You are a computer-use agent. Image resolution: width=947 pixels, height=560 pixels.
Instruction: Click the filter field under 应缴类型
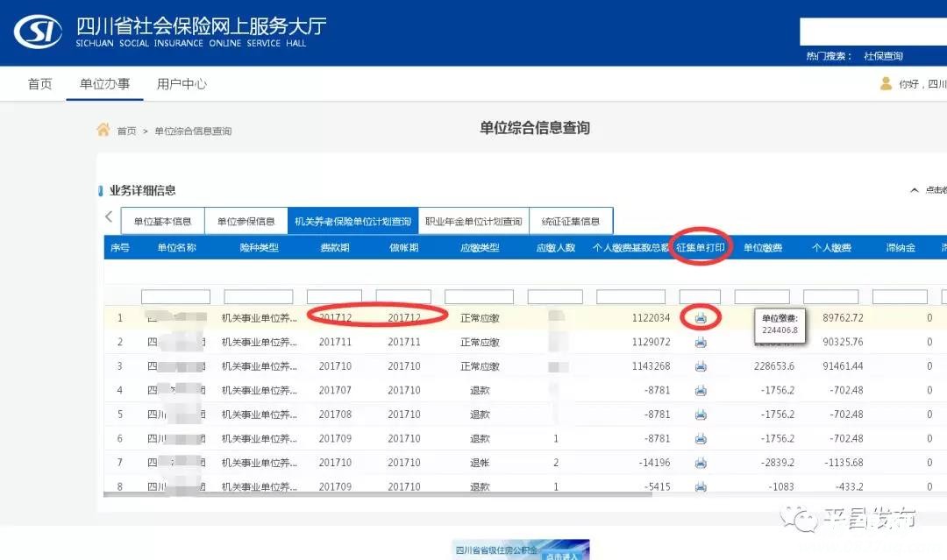pyautogui.click(x=479, y=296)
